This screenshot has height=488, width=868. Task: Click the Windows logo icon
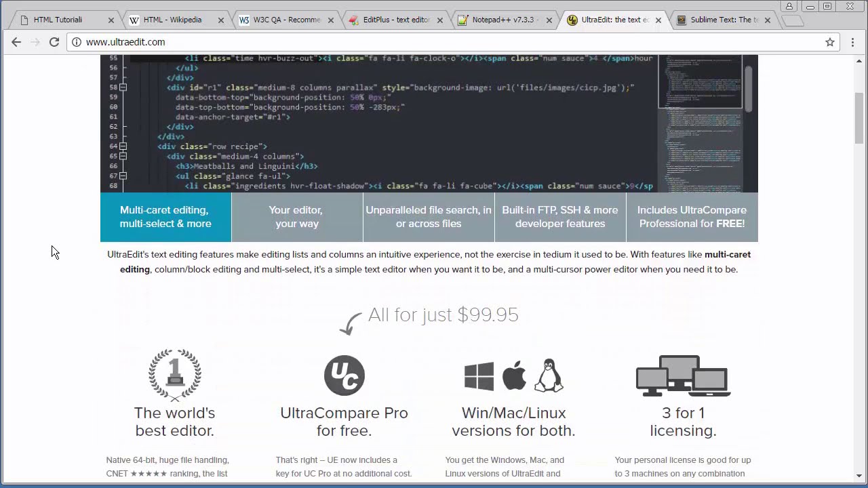pos(479,376)
